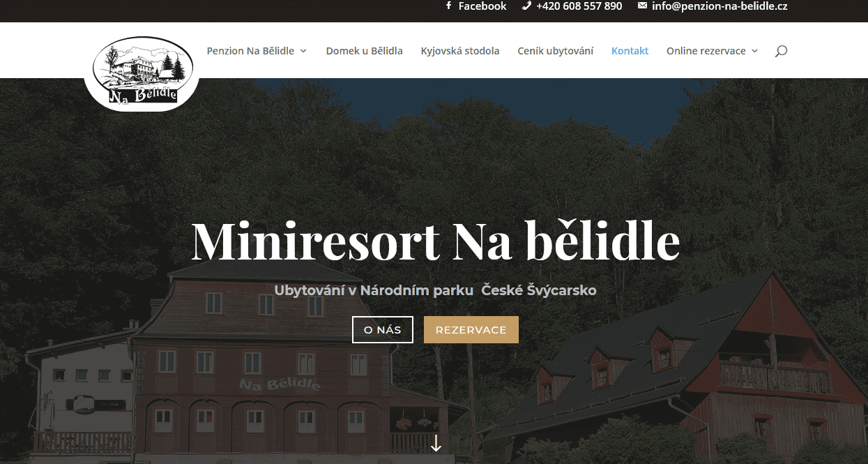Open the Kyjovská stodola menu item

coord(460,51)
